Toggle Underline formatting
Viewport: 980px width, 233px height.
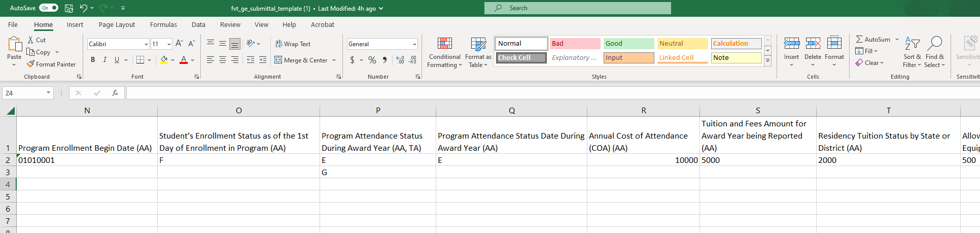(x=117, y=60)
